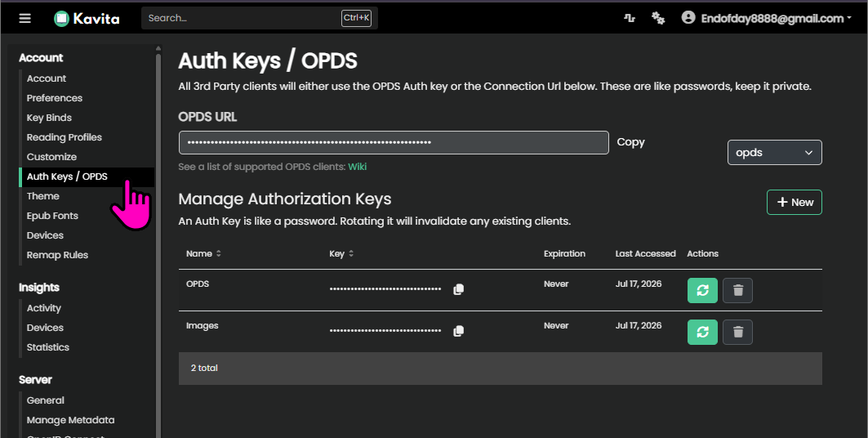Expand the Endofday8888@gmail.com account menu
868x438 pixels.
(776, 18)
